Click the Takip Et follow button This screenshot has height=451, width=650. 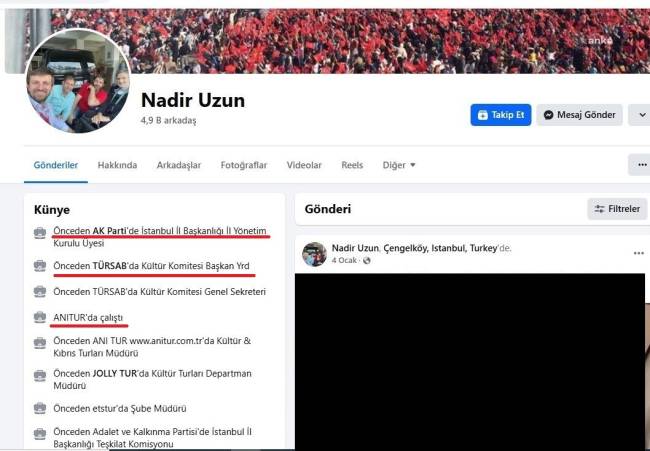[x=500, y=115]
